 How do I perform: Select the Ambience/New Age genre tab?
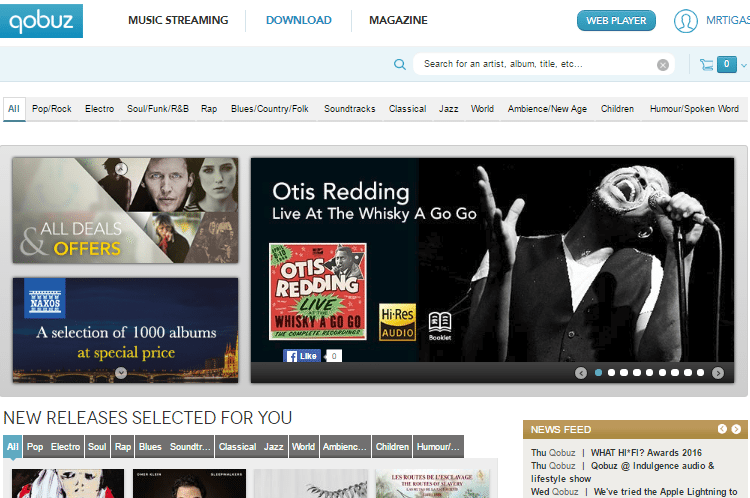click(x=547, y=109)
